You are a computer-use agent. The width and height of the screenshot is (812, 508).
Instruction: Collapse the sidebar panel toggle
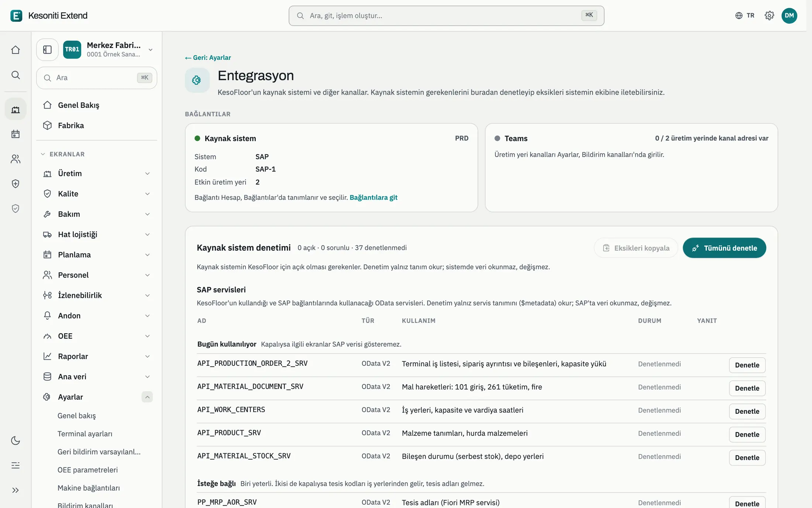pyautogui.click(x=47, y=50)
